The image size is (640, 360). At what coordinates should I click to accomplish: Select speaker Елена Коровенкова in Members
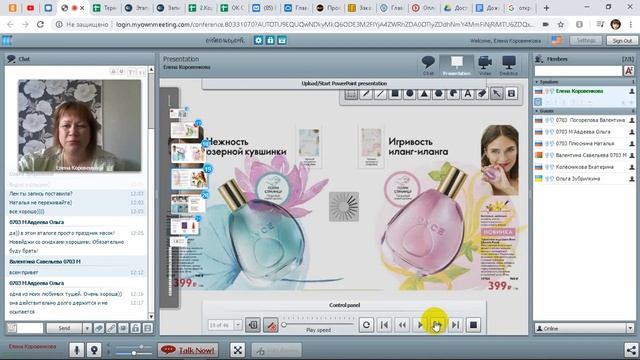pyautogui.click(x=584, y=91)
